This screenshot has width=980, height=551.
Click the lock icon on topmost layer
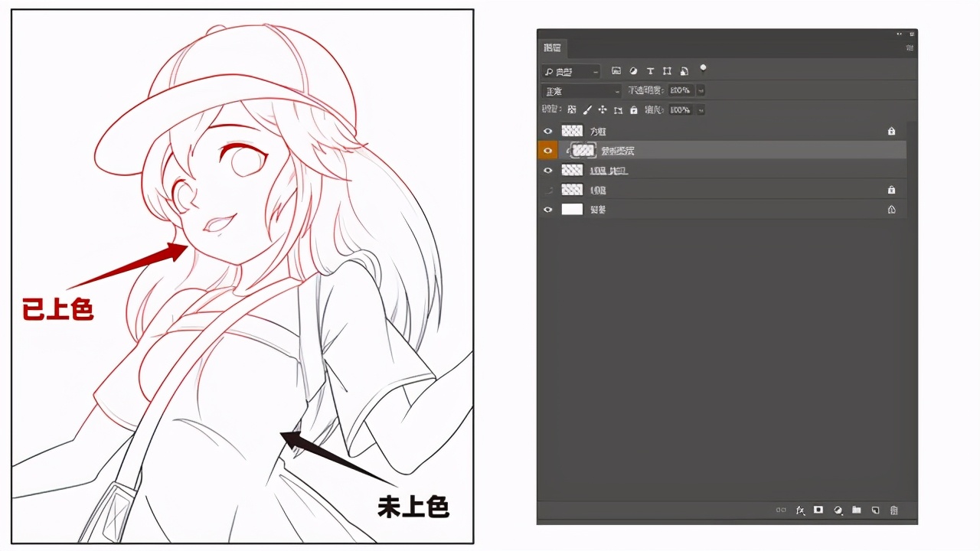coord(891,132)
